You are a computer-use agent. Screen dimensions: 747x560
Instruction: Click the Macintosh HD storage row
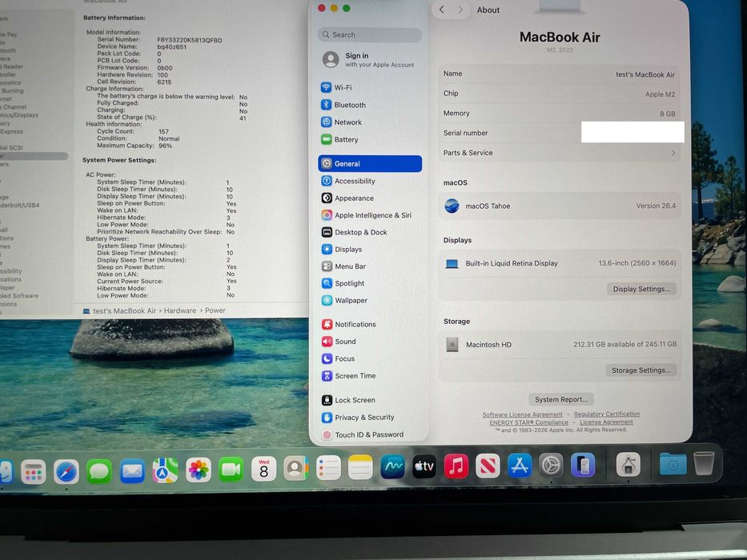tap(560, 344)
